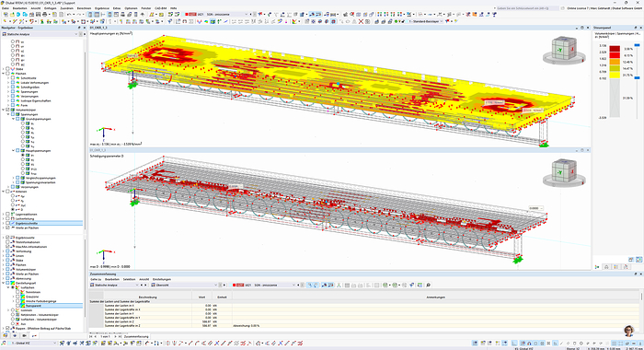Open the Gehe zu menu in the results table
This screenshot has width=644, height=350.
click(96, 279)
